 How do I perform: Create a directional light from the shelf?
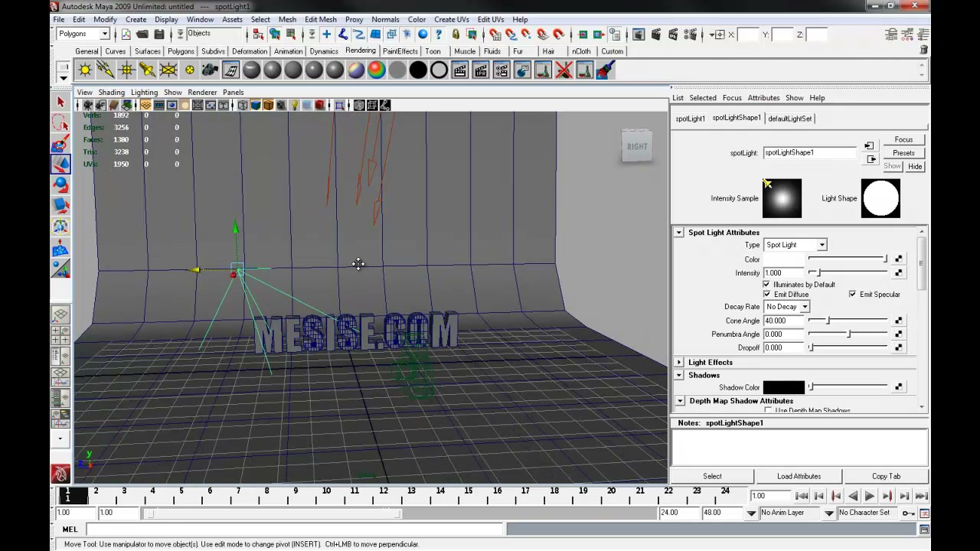tap(106, 70)
